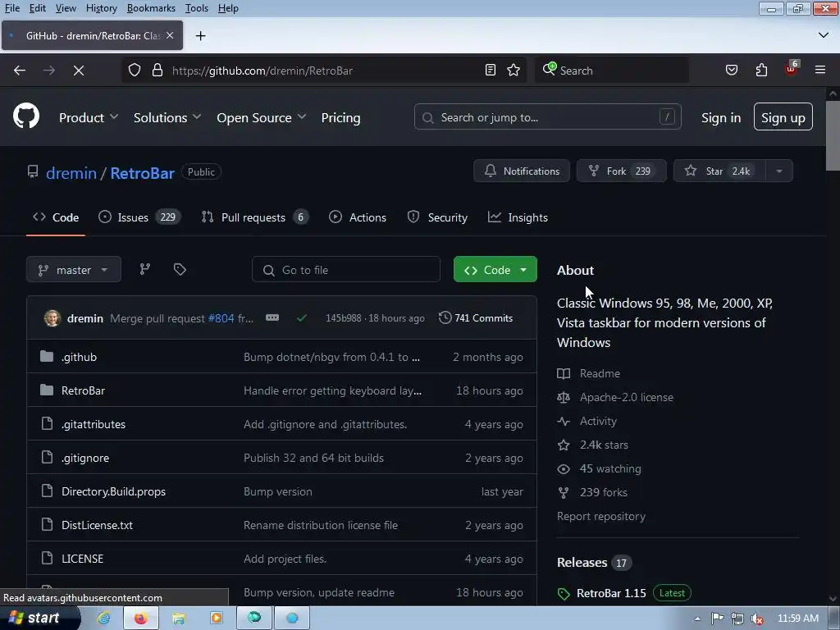The width and height of the screenshot is (840, 630).
Task: Switch to the Actions tab
Action: coord(358,217)
